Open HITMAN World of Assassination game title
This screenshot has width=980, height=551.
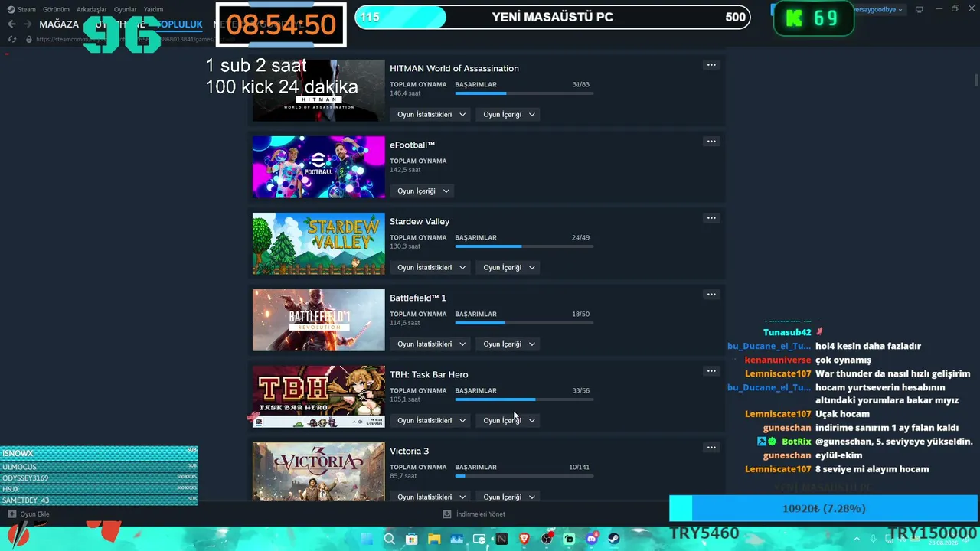tap(454, 68)
